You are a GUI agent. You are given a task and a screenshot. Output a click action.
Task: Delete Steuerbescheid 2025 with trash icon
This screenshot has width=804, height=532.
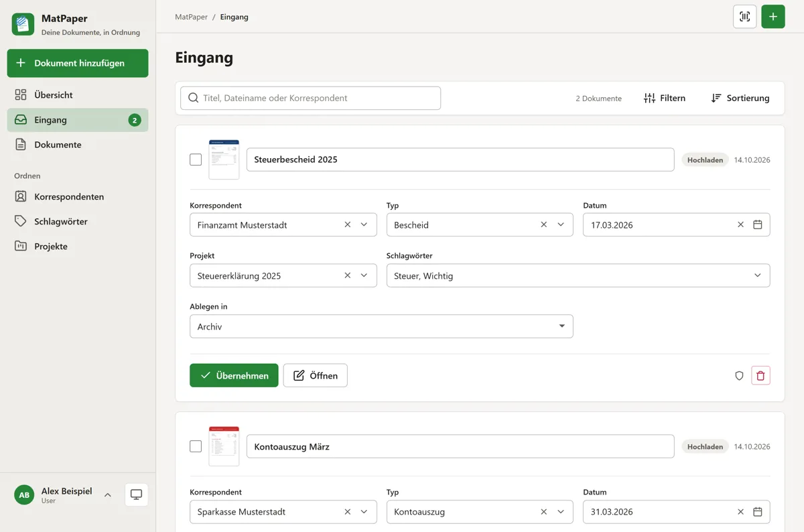tap(760, 375)
